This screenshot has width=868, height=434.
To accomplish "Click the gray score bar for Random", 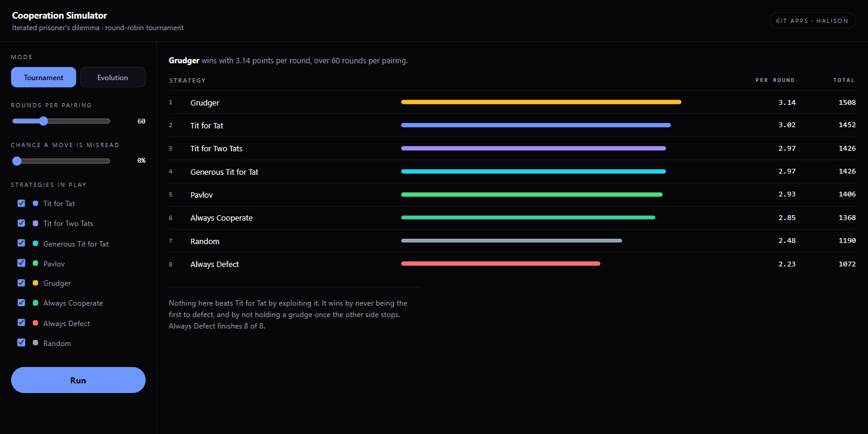I will pos(512,241).
